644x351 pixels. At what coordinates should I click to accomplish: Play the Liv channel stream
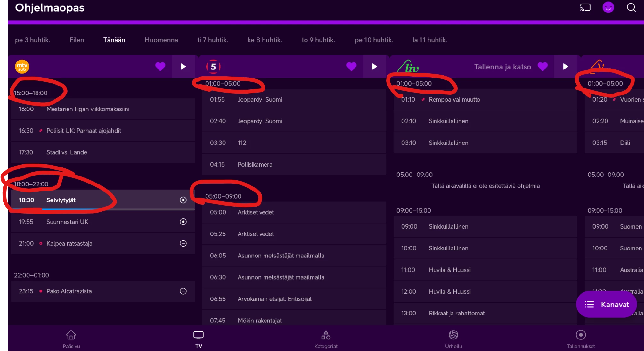(565, 67)
